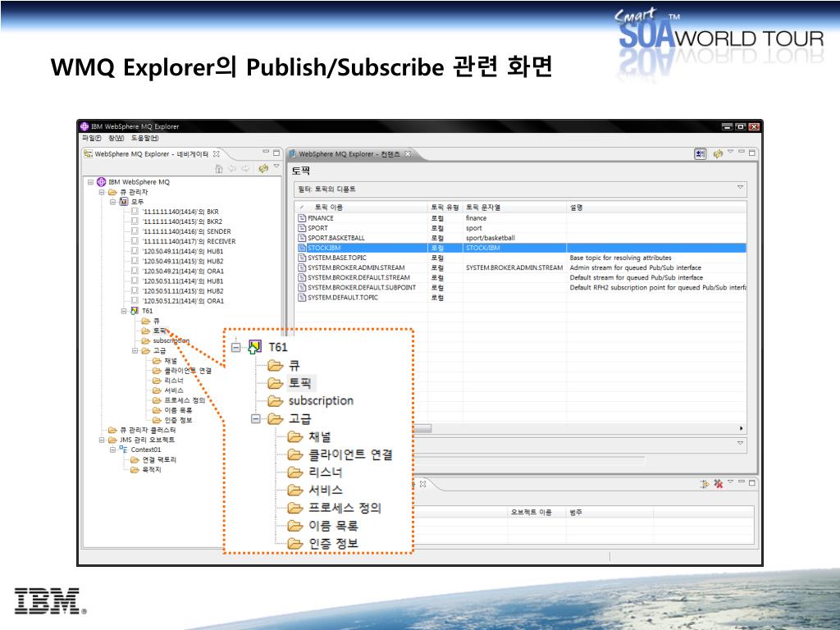
Task: Sort by the 토픽 유형 column header
Action: pos(445,208)
